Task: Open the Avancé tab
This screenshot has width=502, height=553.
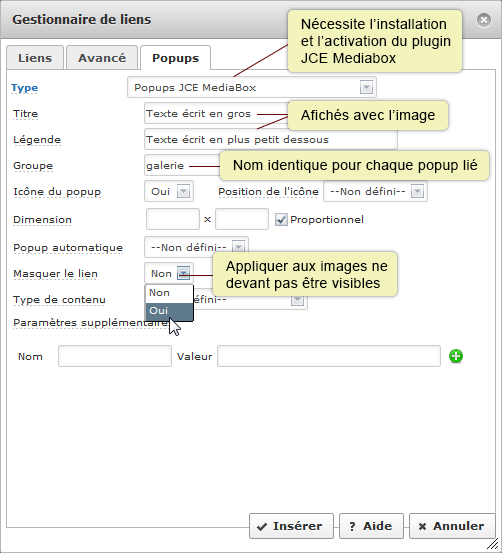Action: pos(102,58)
